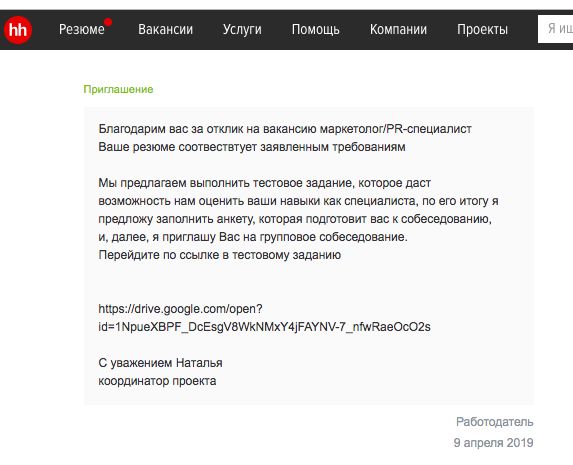Click the date 9 апреля 2019
This screenshot has height=465, width=573.
[493, 443]
